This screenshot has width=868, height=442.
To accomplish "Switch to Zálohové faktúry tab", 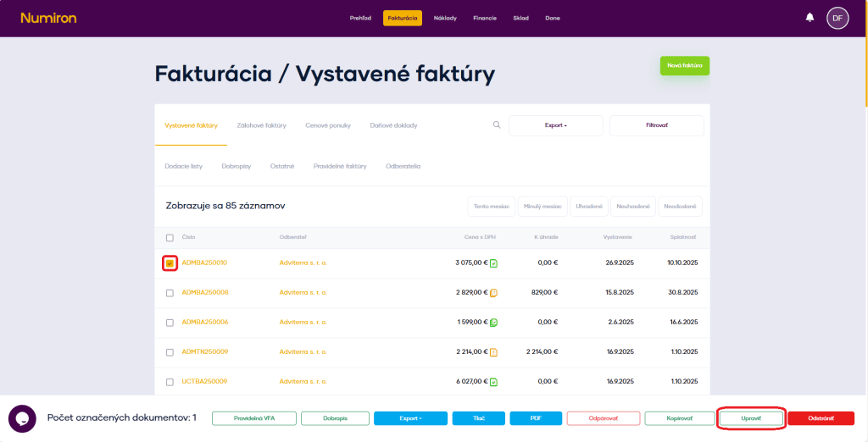I will [261, 125].
